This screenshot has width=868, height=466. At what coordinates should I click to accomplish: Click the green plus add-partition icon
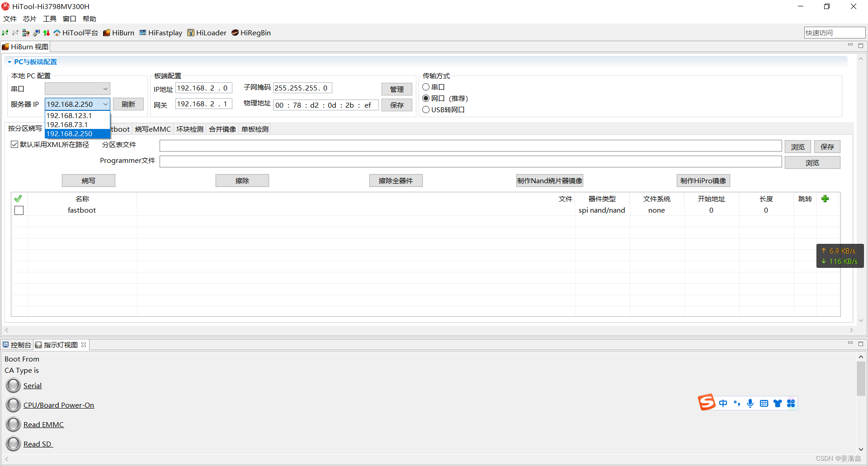coord(825,199)
